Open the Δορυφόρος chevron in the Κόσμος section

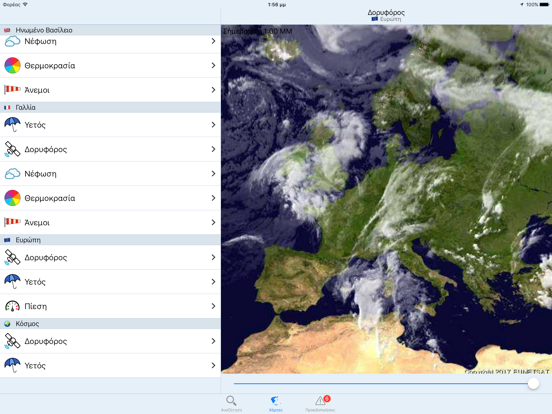click(x=213, y=341)
